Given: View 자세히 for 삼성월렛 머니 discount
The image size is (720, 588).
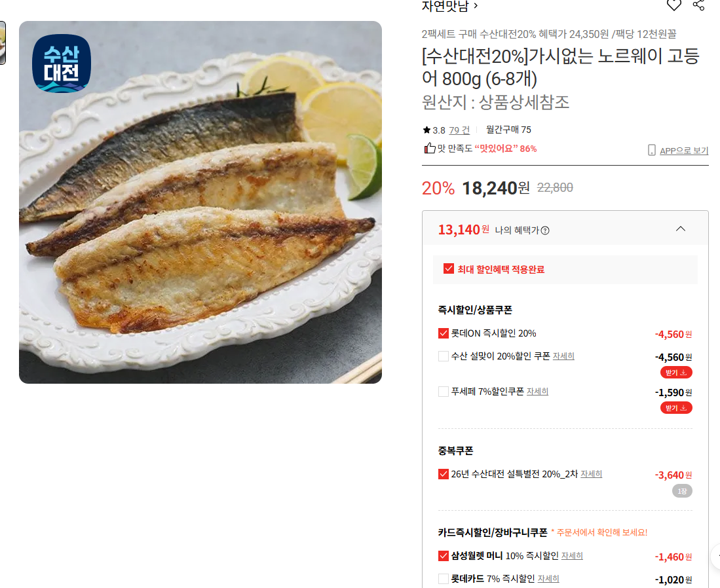Looking at the screenshot, I should [x=572, y=556].
